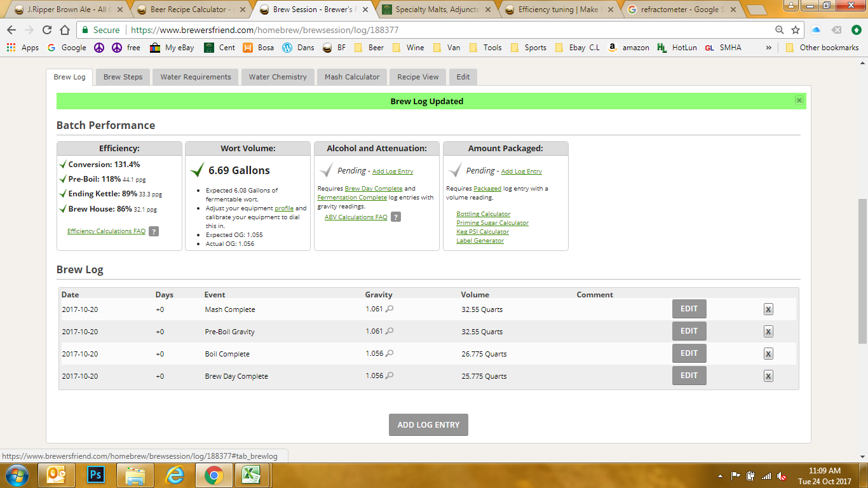
Task: Open the My eBay bookmark
Action: click(x=172, y=48)
